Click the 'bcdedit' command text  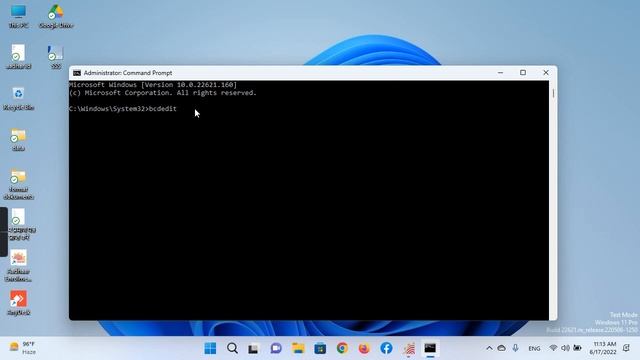pyautogui.click(x=163, y=109)
